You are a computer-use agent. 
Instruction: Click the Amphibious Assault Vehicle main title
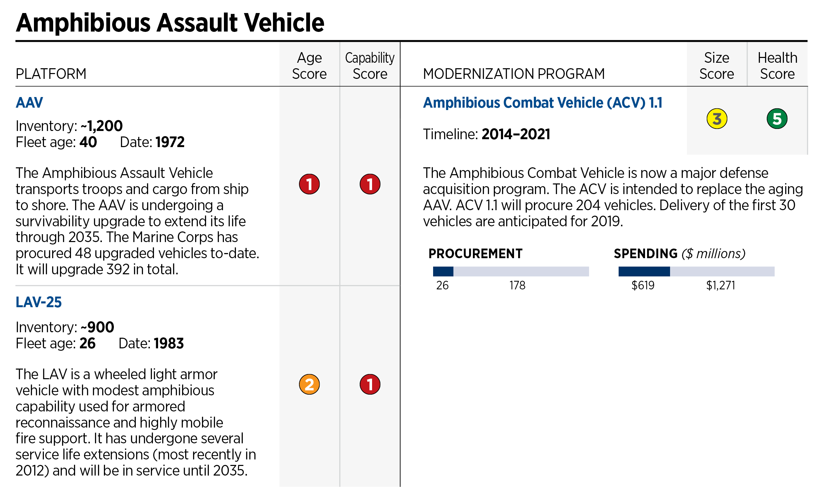(170, 23)
